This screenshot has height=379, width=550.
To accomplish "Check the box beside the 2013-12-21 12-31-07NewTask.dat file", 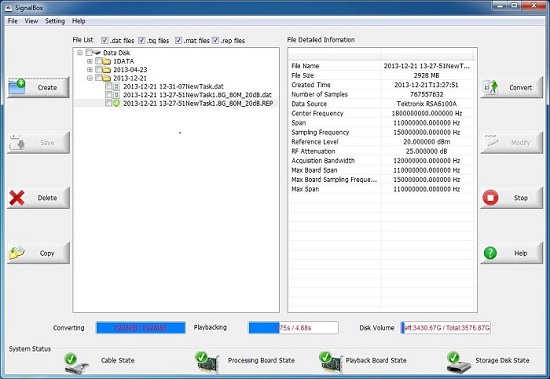I will (108, 86).
